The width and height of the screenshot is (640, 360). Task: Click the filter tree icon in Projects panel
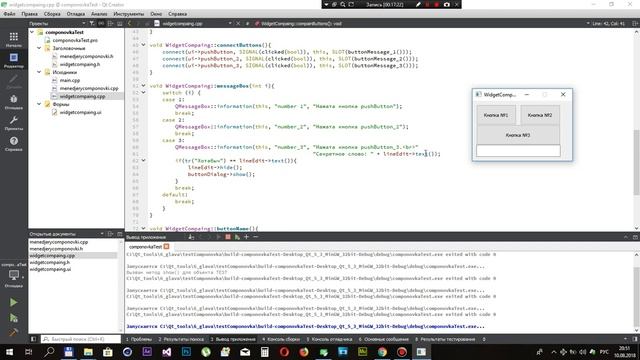click(x=92, y=24)
